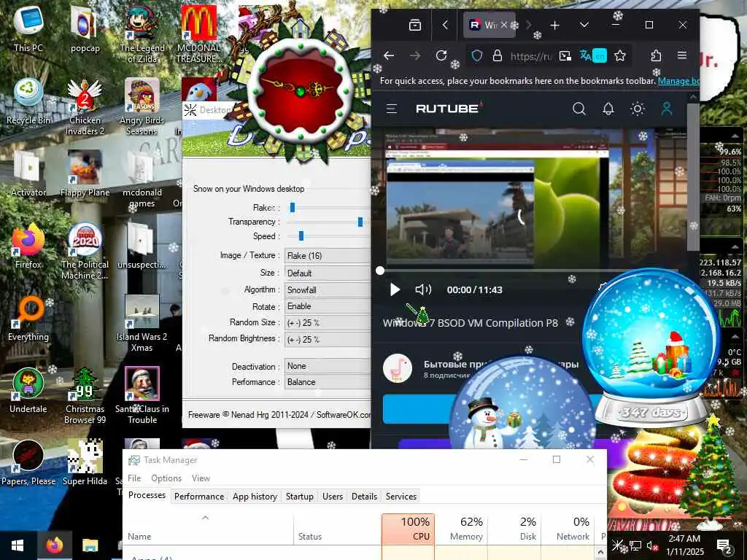Open Christmas Browser 99 shortcut
Image resolution: width=747 pixels, height=560 pixels.
(85, 396)
